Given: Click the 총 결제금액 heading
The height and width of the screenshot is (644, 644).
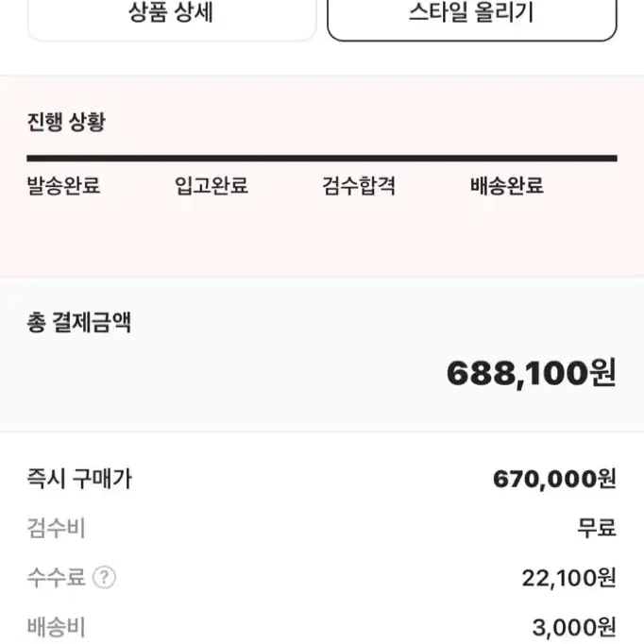Looking at the screenshot, I should (79, 322).
